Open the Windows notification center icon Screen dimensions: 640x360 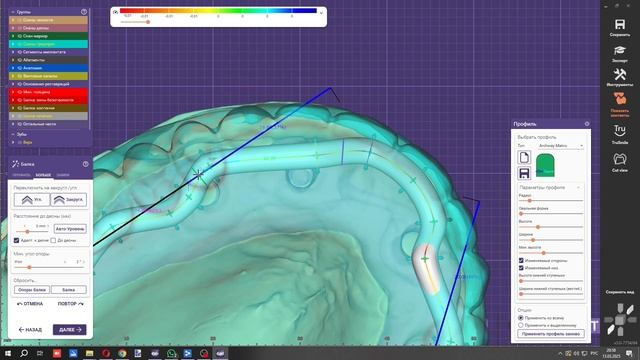click(629, 353)
